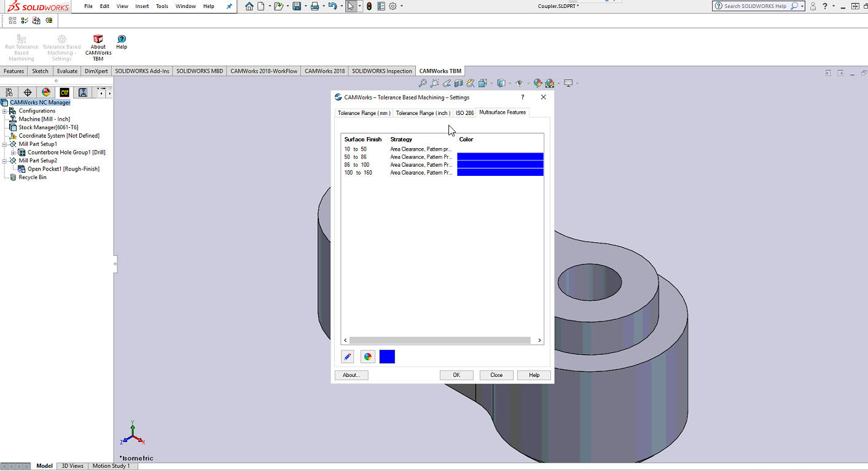Select Stock Manager[6061-T6] tree item
The width and height of the screenshot is (868, 471).
point(49,128)
